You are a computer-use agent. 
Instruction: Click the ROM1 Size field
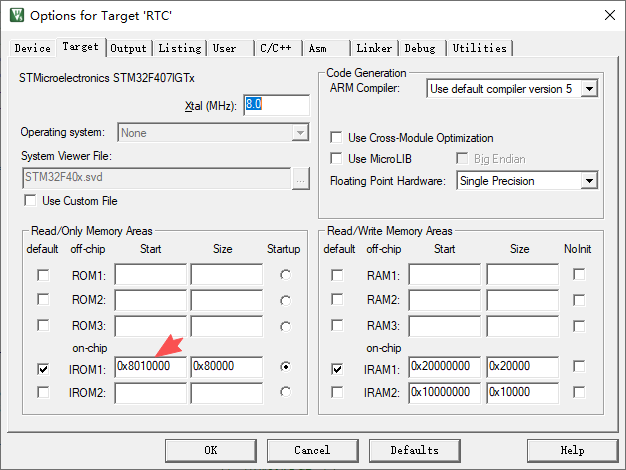[227, 274]
